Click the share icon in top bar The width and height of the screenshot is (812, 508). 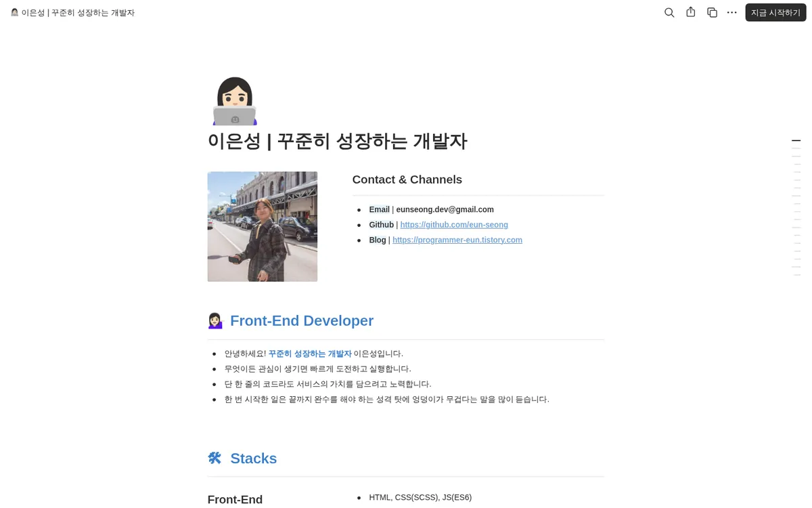click(691, 12)
